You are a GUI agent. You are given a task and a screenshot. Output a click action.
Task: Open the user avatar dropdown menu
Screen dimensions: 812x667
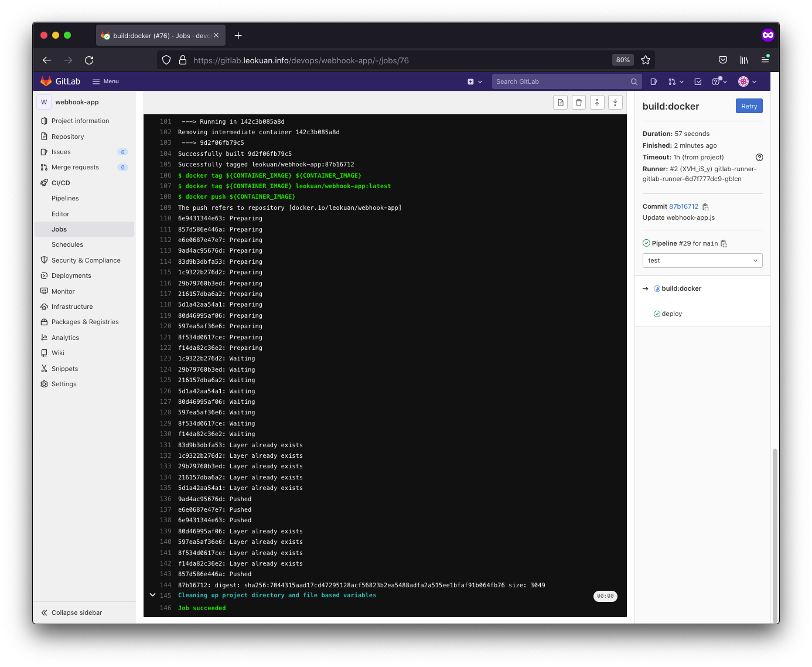[747, 82]
